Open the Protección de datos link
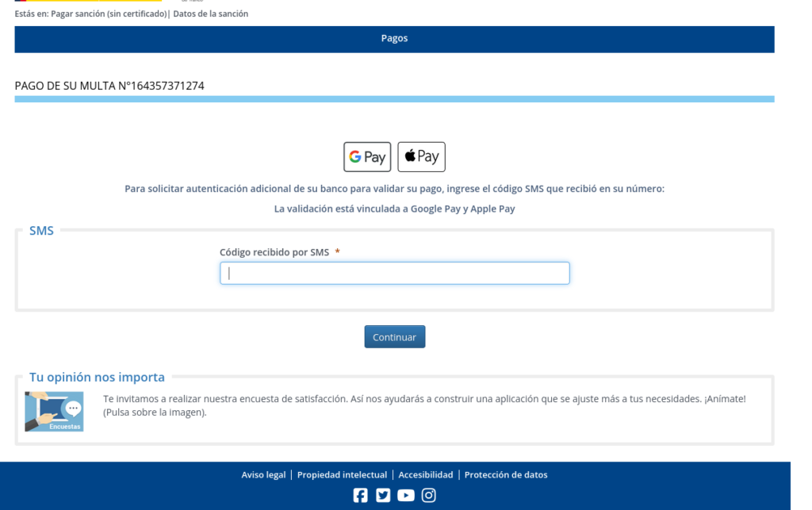This screenshot has height=510, width=812. tap(506, 475)
